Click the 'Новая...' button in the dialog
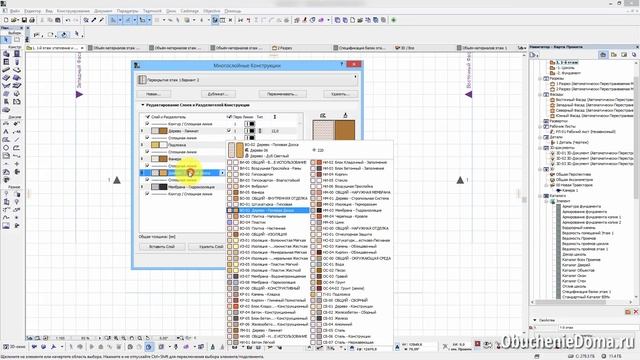The image size is (640, 360). pos(153,94)
